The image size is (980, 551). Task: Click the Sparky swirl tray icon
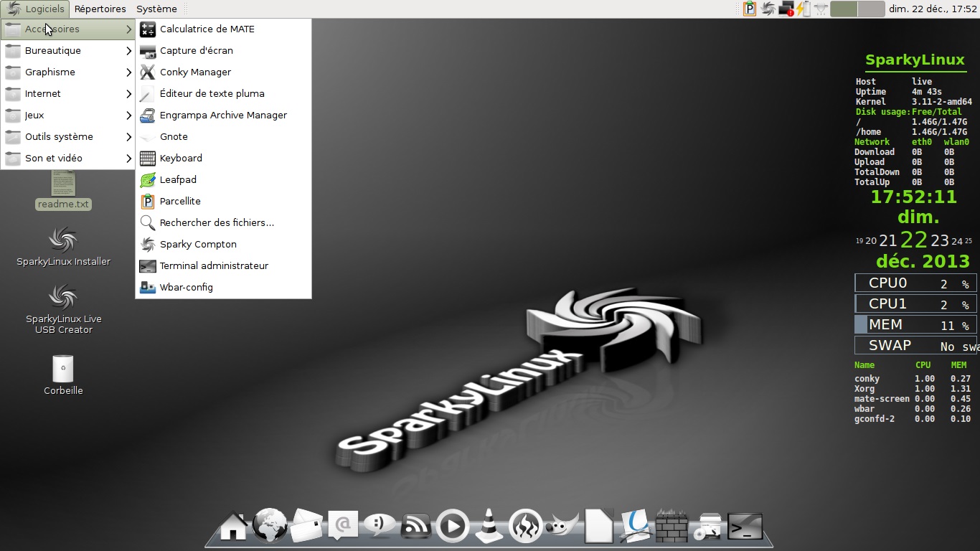click(768, 9)
